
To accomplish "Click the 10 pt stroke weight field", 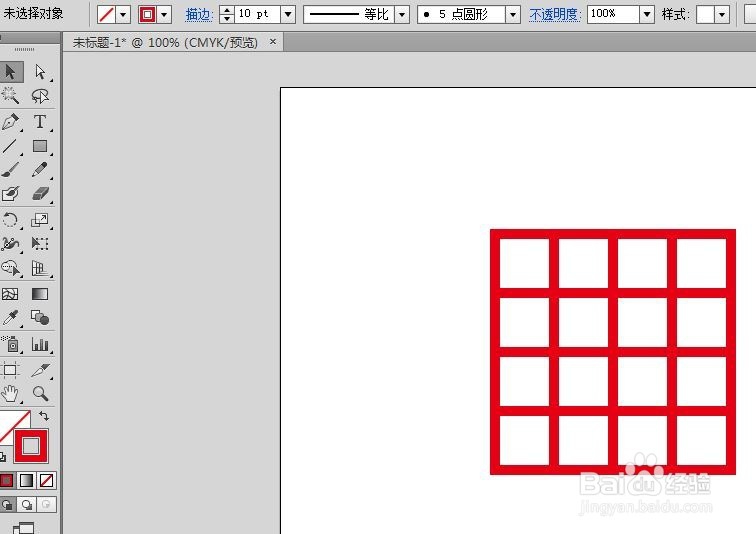I will (257, 14).
